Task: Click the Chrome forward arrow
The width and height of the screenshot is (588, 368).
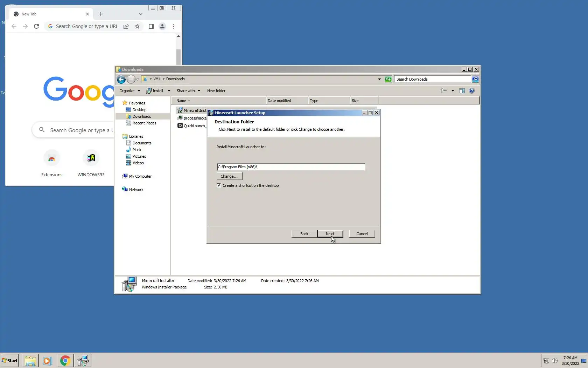Action: [x=25, y=26]
